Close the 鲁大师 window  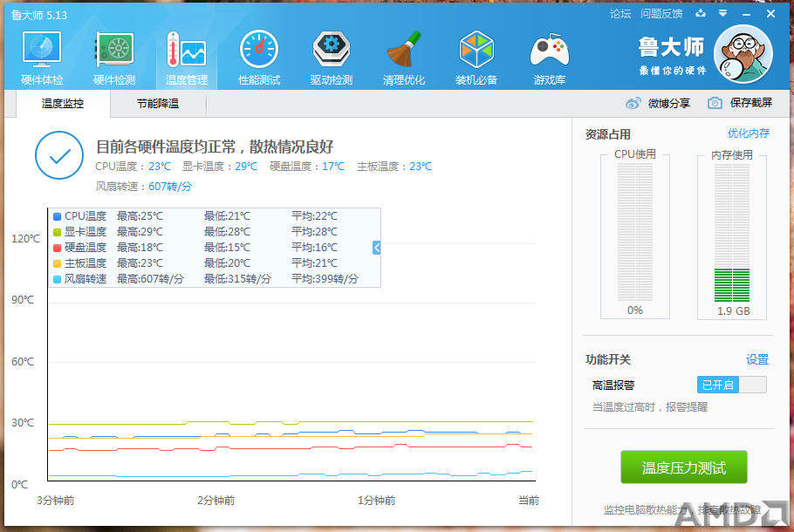coord(770,14)
